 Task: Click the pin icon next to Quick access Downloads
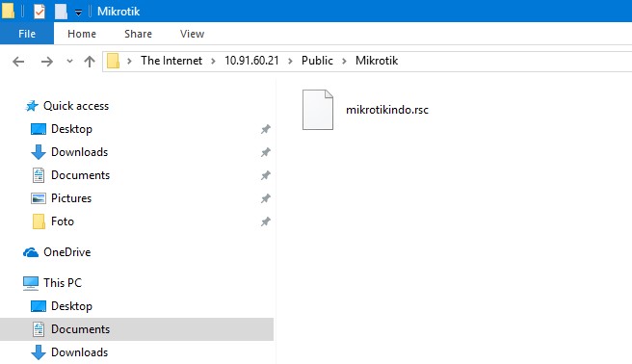[x=265, y=152]
